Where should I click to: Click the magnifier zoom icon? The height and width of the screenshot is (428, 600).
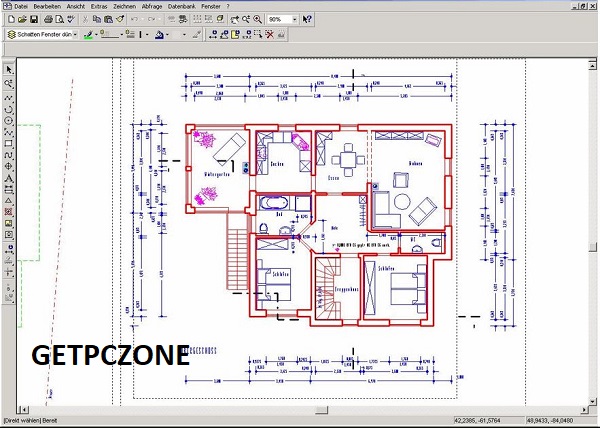tap(257, 19)
